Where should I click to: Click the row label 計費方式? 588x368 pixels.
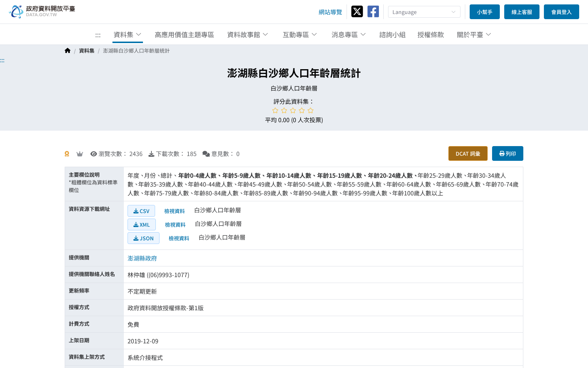(x=79, y=324)
